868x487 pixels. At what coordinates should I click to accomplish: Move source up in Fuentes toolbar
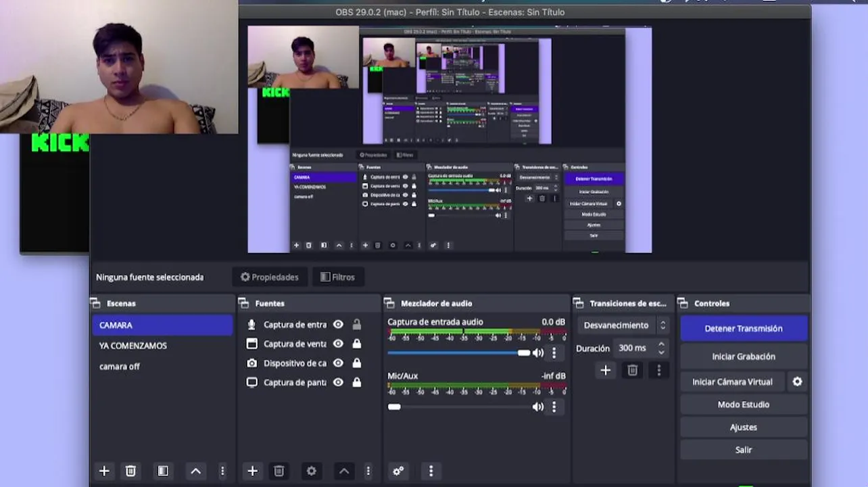pos(344,471)
